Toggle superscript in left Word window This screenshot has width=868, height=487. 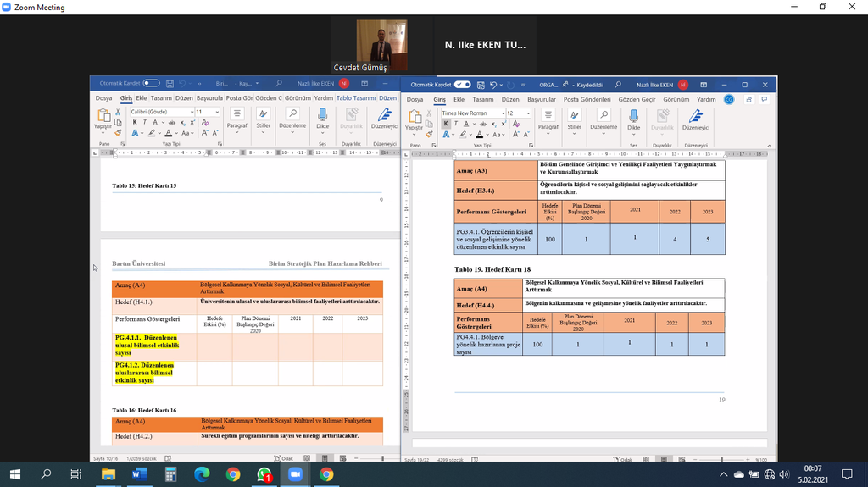[192, 122]
